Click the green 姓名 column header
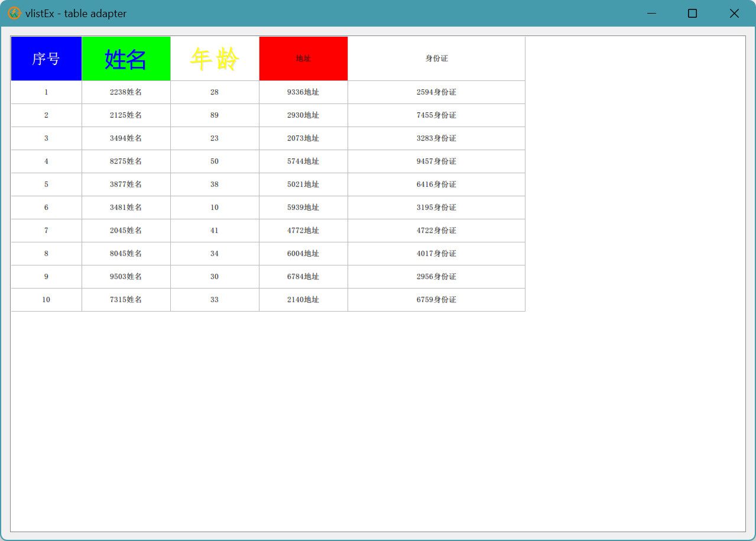 [x=126, y=59]
